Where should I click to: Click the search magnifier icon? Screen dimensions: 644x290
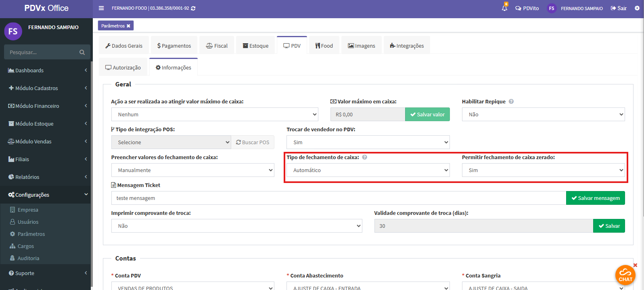click(x=82, y=52)
